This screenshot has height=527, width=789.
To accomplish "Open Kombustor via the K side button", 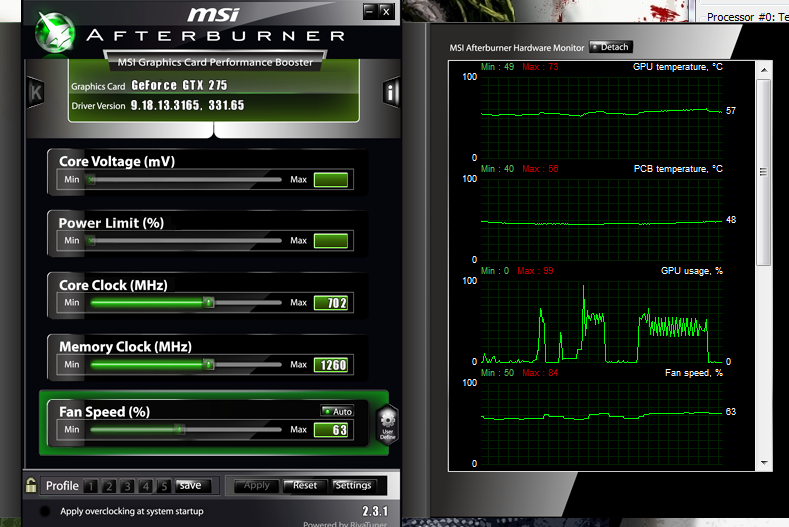I will click(x=35, y=93).
